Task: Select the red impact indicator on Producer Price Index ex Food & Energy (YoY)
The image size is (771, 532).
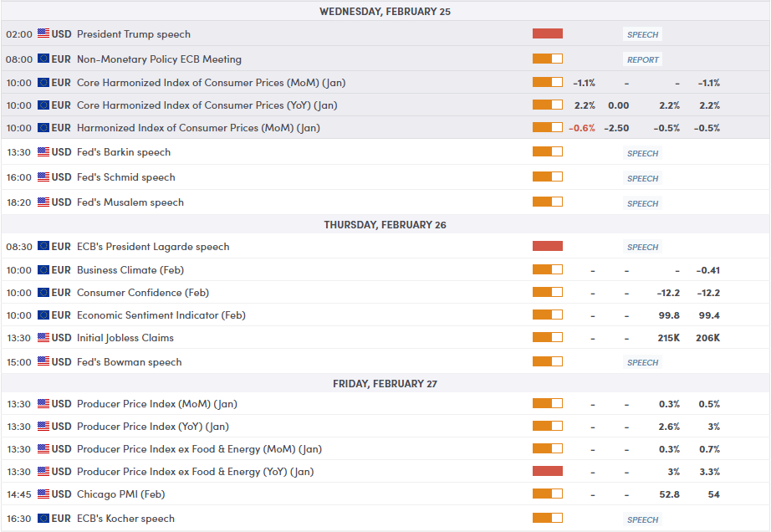Action: 548,471
